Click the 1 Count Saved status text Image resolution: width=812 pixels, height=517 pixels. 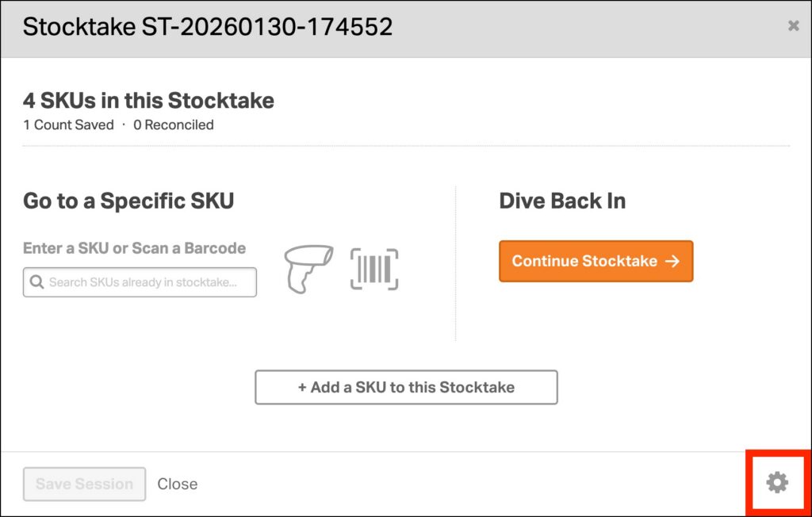[68, 124]
